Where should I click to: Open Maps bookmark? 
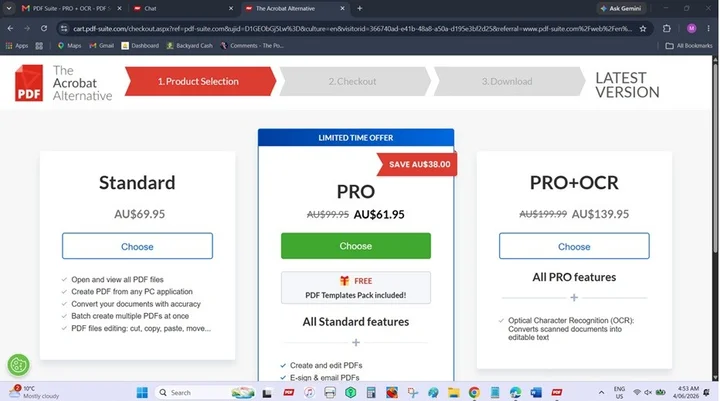(x=69, y=45)
